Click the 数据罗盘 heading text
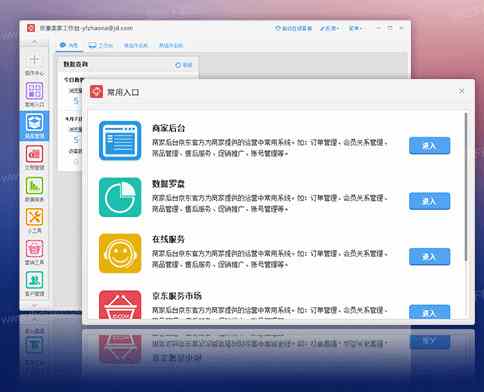484x392 pixels. 168,184
